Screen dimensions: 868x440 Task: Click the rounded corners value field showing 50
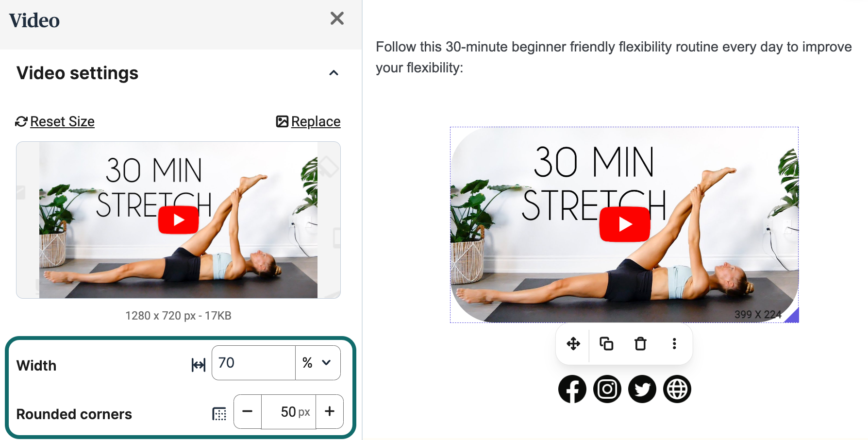pos(289,412)
